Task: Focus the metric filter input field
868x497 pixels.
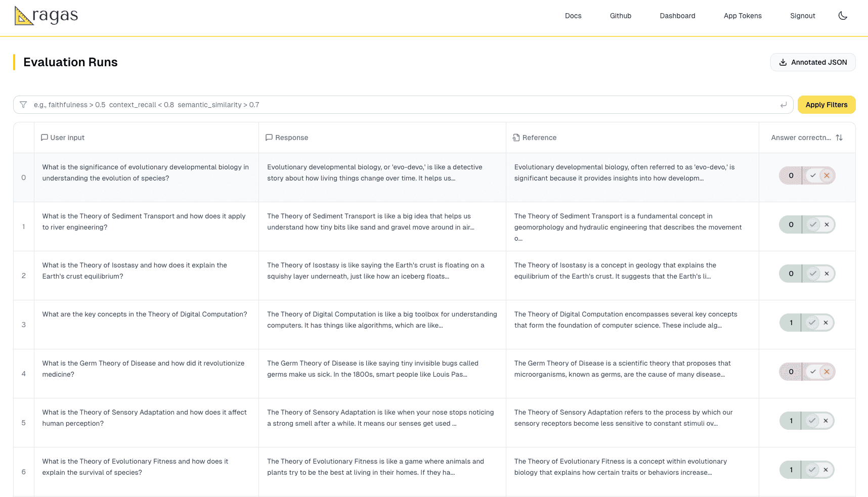Action: [x=403, y=105]
